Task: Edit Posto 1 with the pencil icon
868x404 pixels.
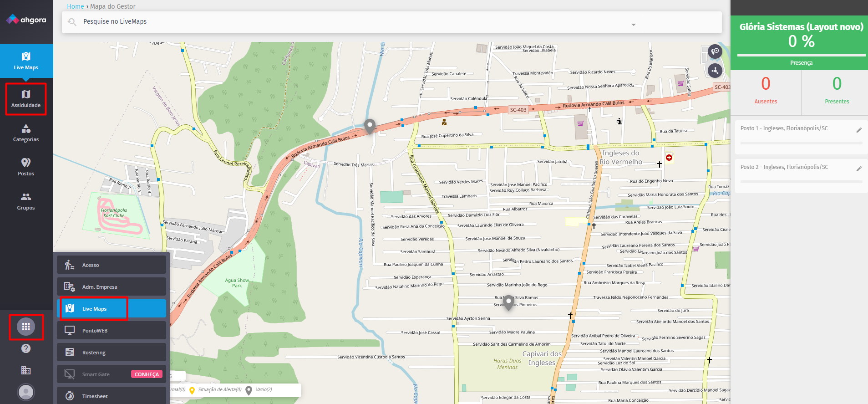Action: coord(859,130)
